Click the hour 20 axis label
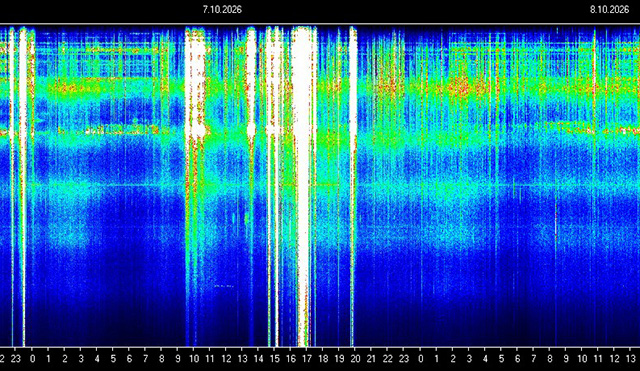Screen dimensions: 640x371 pos(355,359)
